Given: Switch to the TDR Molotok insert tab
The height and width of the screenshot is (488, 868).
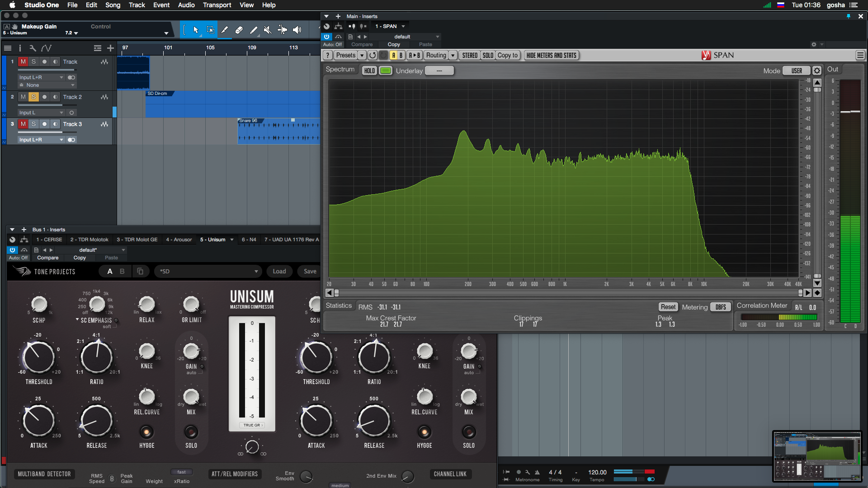Looking at the screenshot, I should click(89, 239).
